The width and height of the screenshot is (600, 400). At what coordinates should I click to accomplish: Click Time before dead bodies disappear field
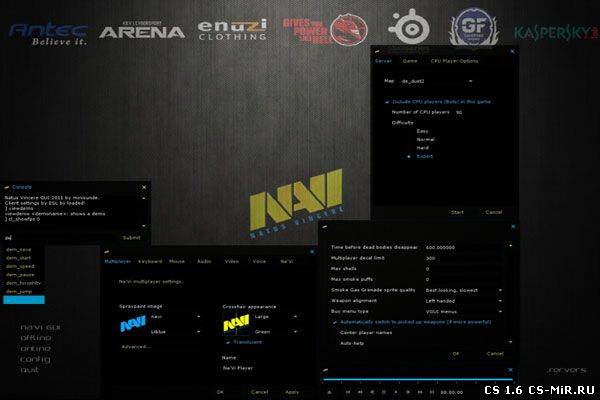click(x=463, y=248)
